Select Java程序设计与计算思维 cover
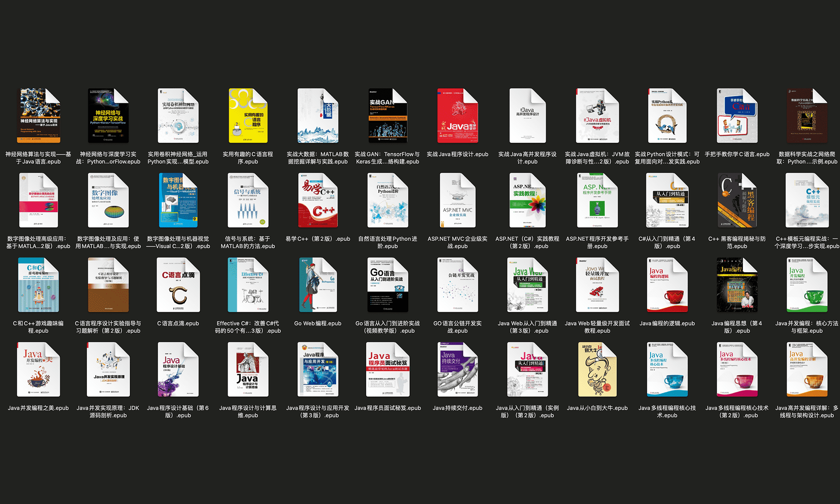Screen dimensions: 840x504 [248, 369]
